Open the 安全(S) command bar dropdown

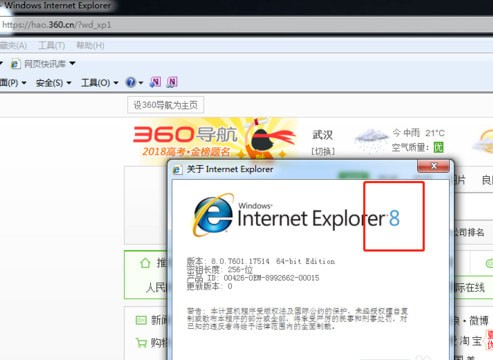coord(53,83)
